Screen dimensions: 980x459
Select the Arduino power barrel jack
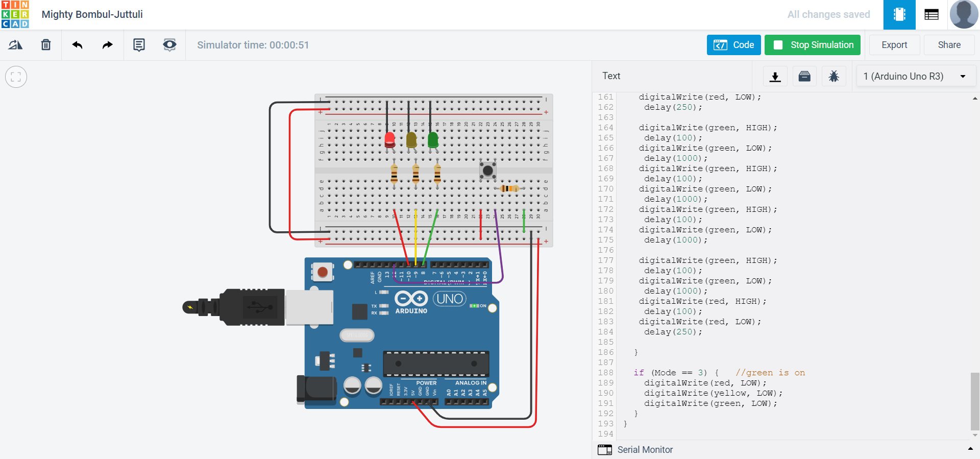pyautogui.click(x=316, y=390)
